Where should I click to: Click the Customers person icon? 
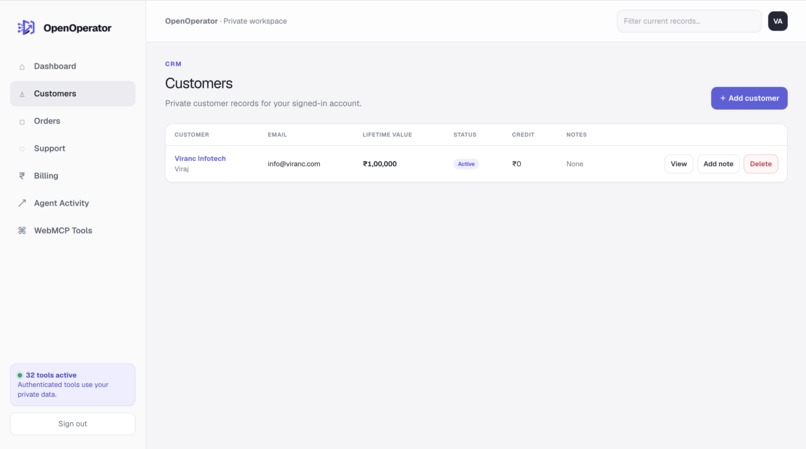tap(22, 94)
